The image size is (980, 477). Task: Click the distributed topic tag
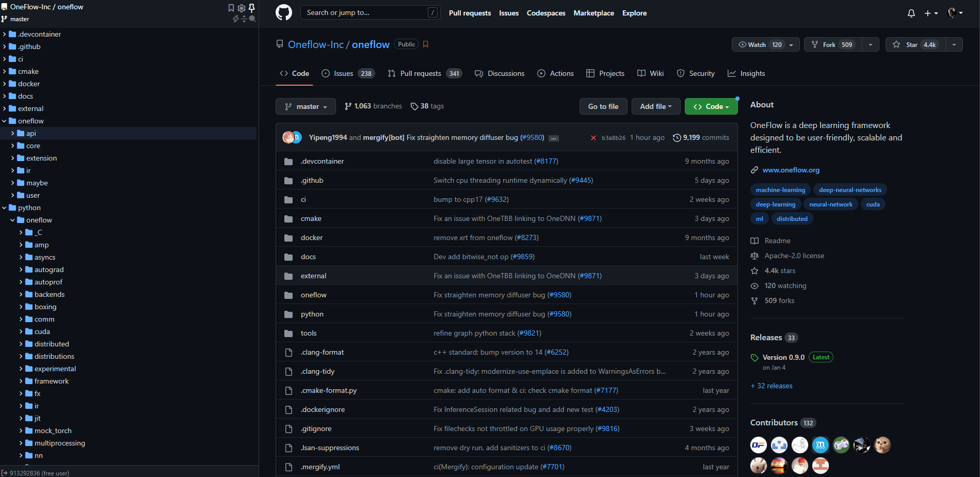792,219
